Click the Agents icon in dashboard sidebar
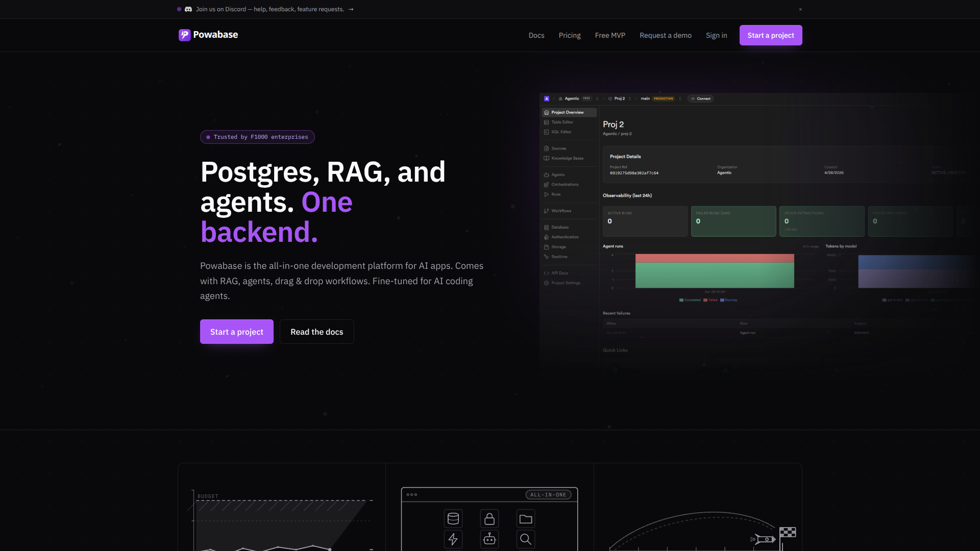Image resolution: width=980 pixels, height=551 pixels. [x=547, y=175]
